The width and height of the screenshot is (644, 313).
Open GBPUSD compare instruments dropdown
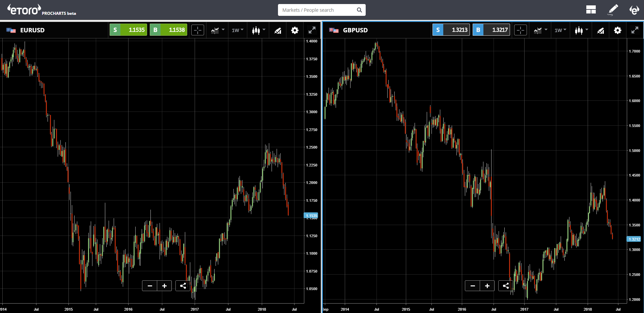(x=540, y=30)
